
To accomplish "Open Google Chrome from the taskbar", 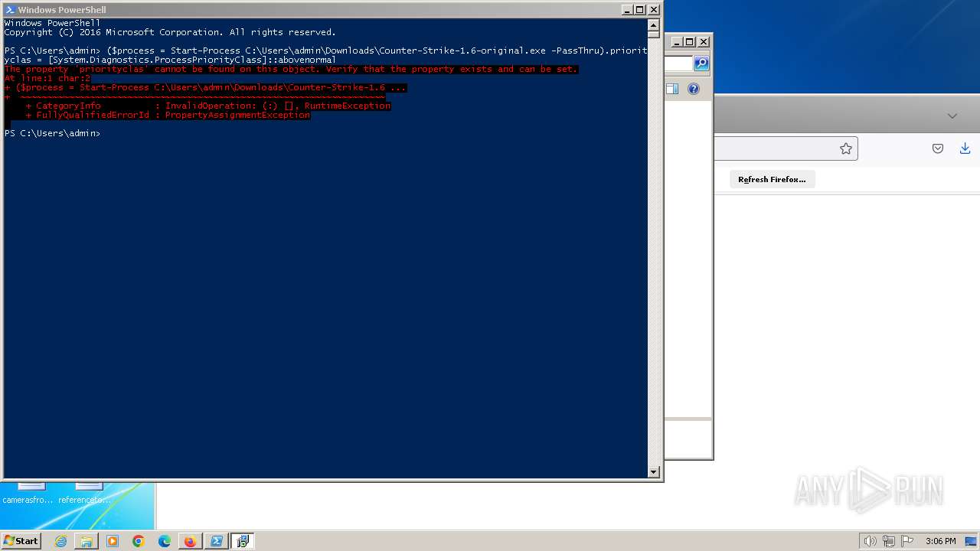I will [x=139, y=541].
